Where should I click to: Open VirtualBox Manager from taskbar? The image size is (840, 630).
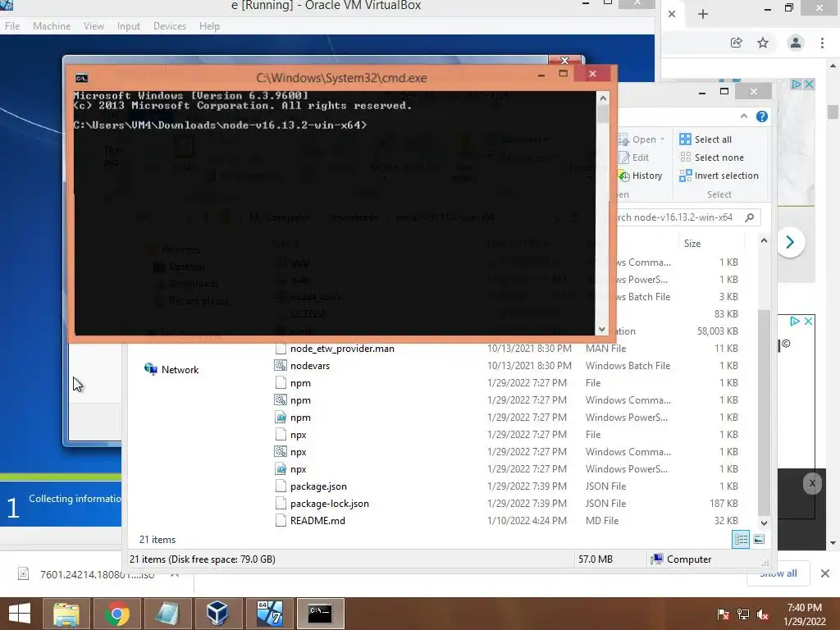[x=217, y=614]
